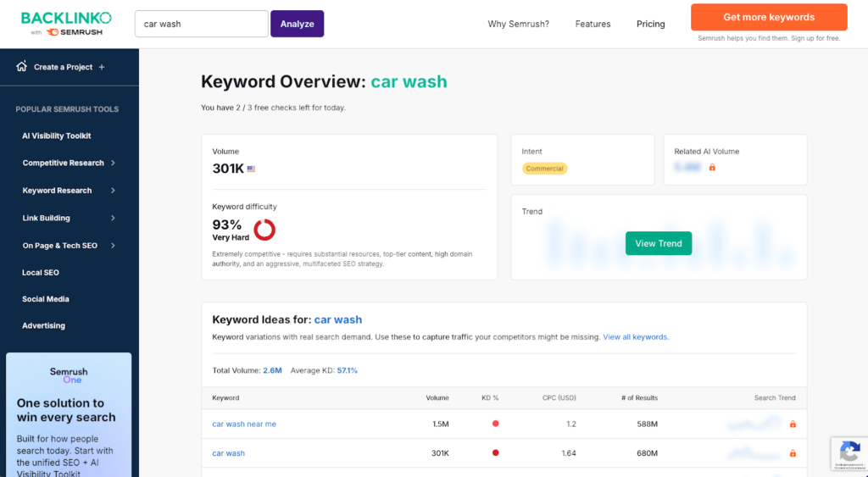Click the Get more keywords button
Image resolution: width=868 pixels, height=477 pixels.
pos(769,17)
